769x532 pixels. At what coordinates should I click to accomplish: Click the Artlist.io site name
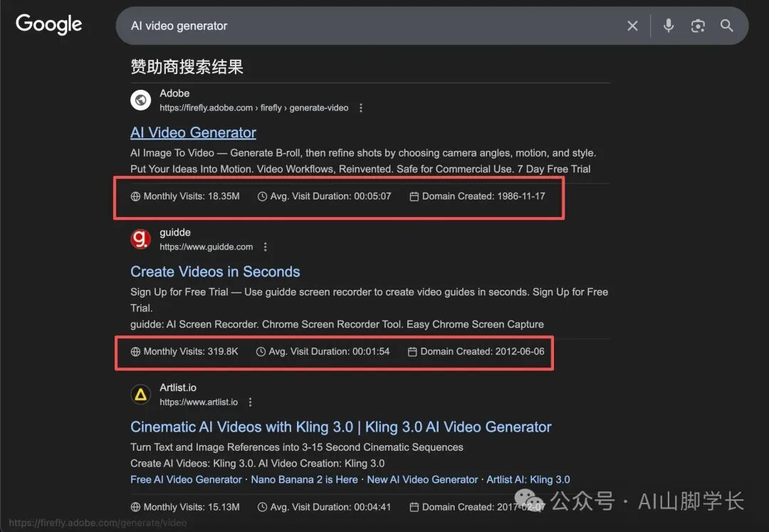pyautogui.click(x=178, y=387)
